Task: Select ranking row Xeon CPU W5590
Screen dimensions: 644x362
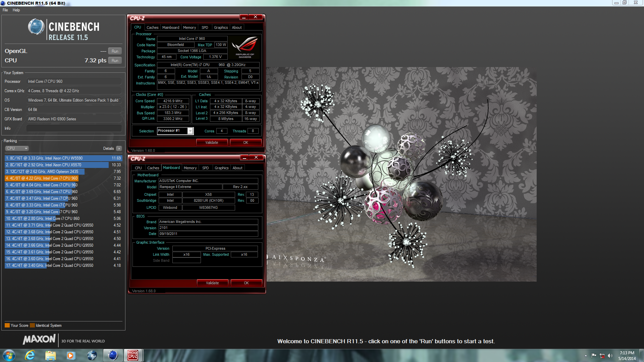Action: click(63, 158)
